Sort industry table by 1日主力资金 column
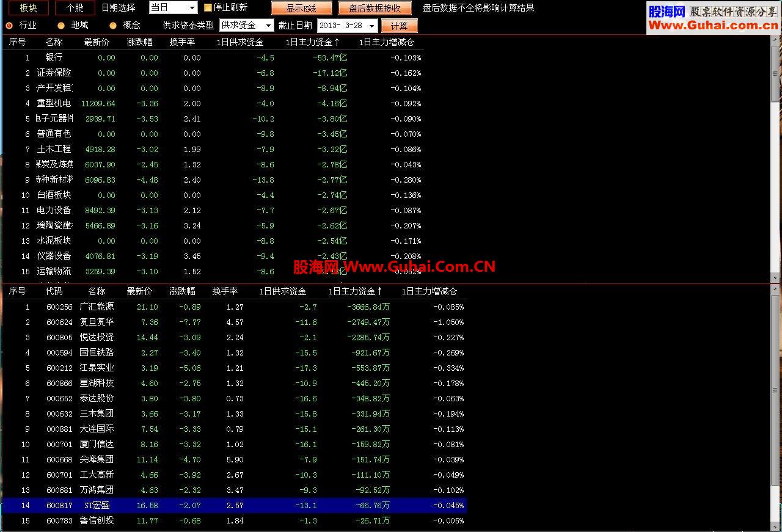 [312, 42]
